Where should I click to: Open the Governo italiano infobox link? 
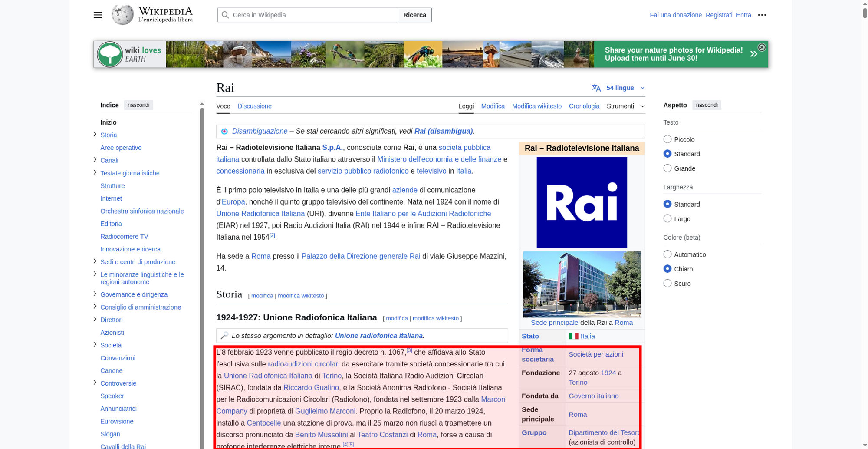(x=593, y=396)
